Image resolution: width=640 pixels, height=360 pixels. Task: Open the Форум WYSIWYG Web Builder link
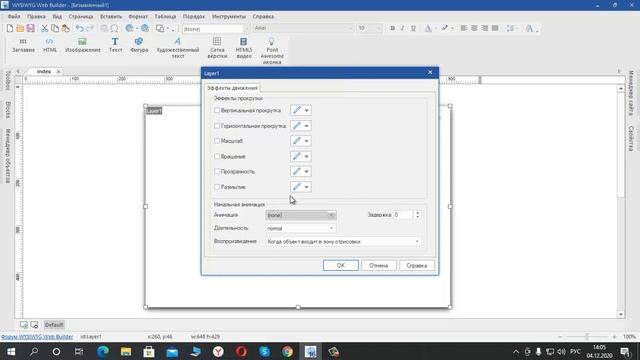[37, 337]
